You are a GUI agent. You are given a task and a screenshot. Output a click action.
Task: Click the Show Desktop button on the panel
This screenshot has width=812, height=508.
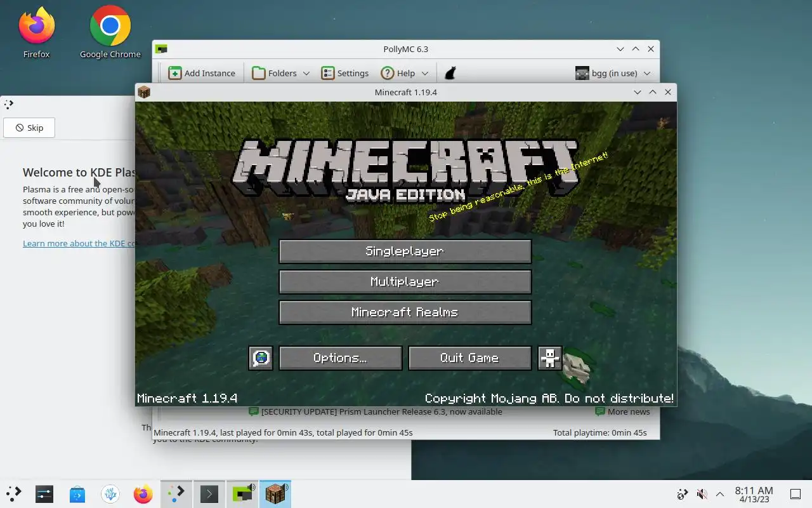coord(795,494)
